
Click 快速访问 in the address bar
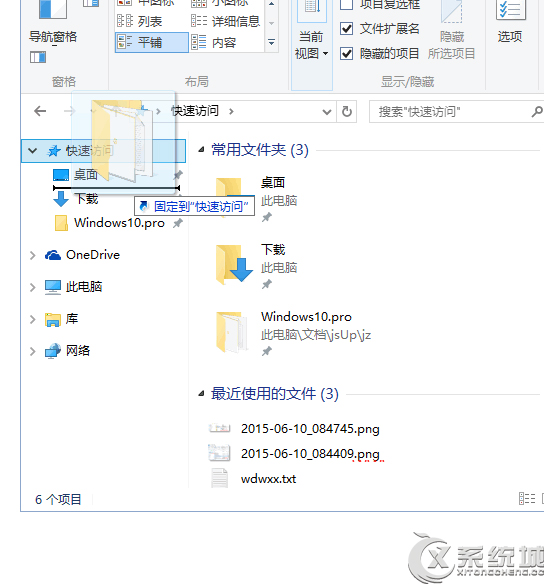pos(195,111)
